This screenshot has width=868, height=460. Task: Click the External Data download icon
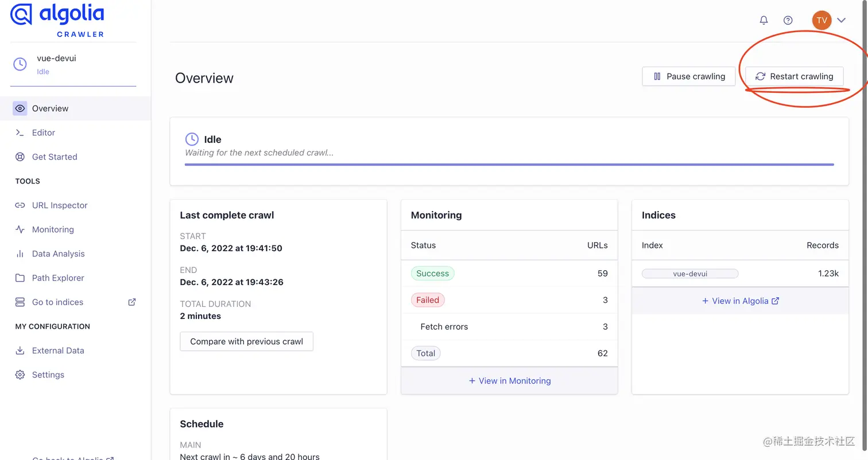[x=20, y=350]
